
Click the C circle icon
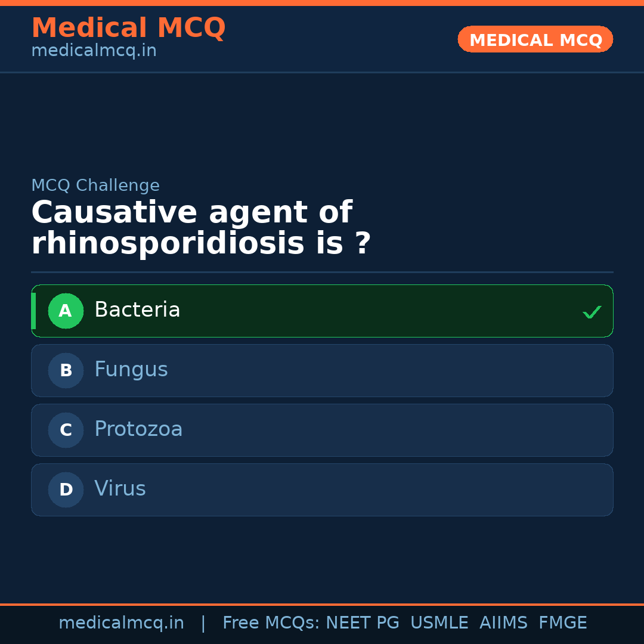coord(66,430)
